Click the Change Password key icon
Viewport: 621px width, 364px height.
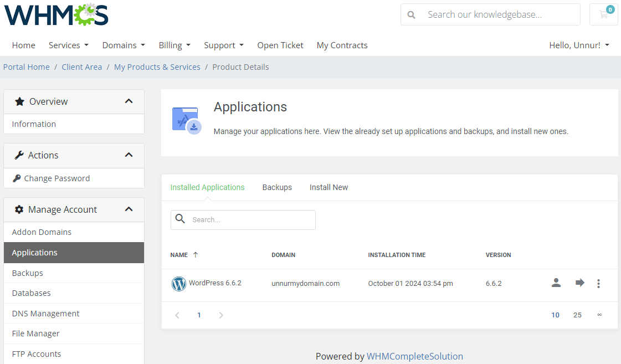[17, 178]
